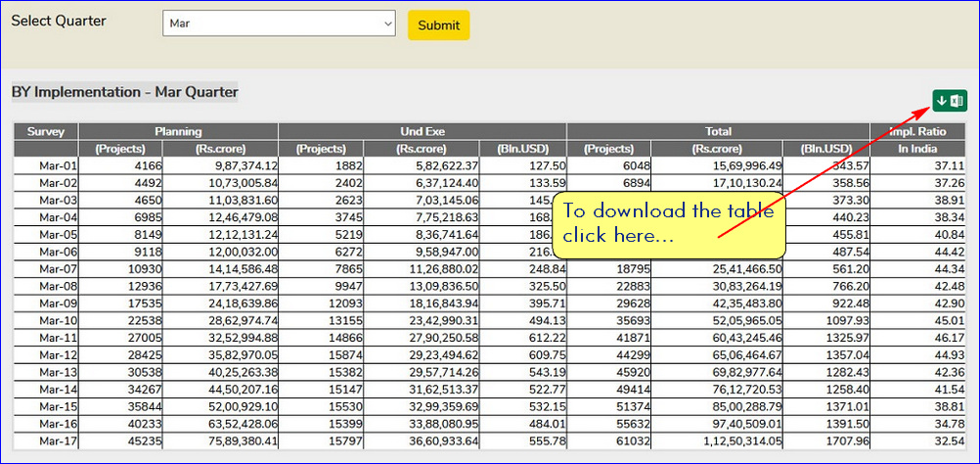Click the Select Quarter label

[59, 22]
